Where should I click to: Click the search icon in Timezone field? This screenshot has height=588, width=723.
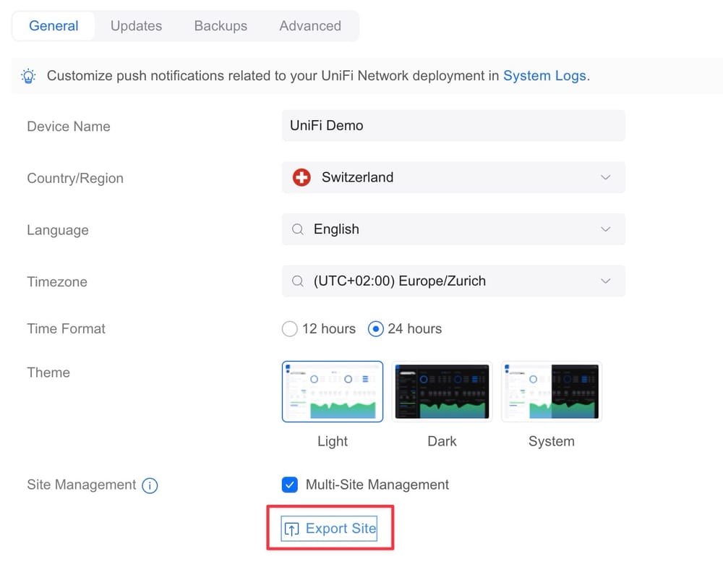(298, 281)
